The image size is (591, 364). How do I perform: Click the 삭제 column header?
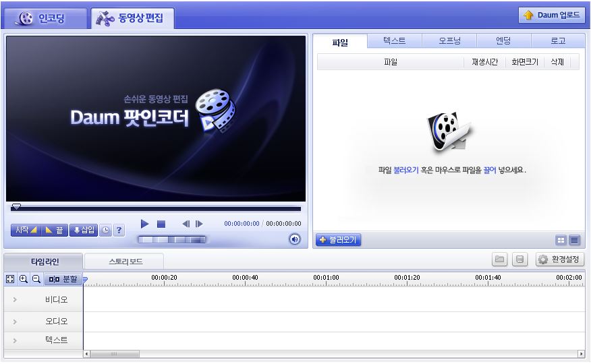pos(557,62)
